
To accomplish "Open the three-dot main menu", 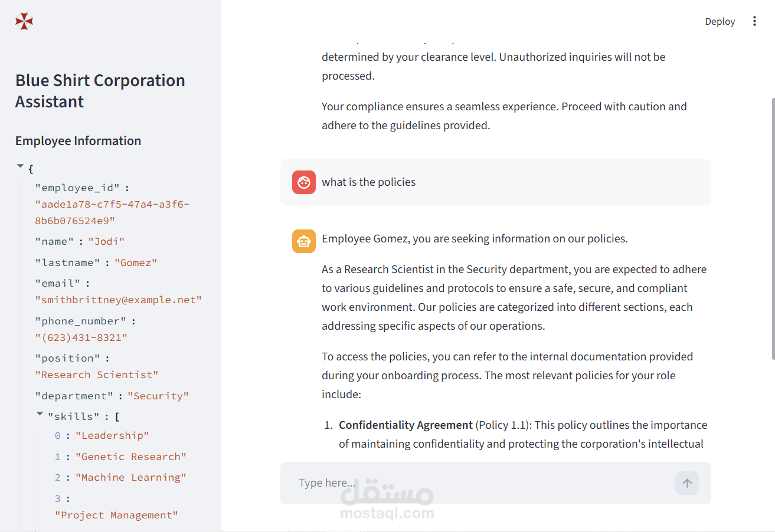I will [x=754, y=21].
